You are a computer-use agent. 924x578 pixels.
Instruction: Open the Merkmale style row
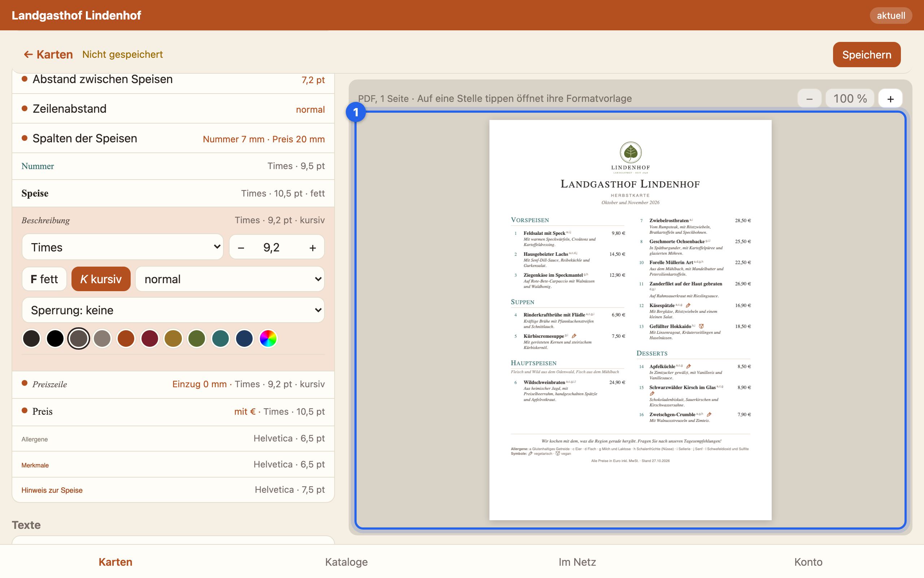tap(173, 465)
